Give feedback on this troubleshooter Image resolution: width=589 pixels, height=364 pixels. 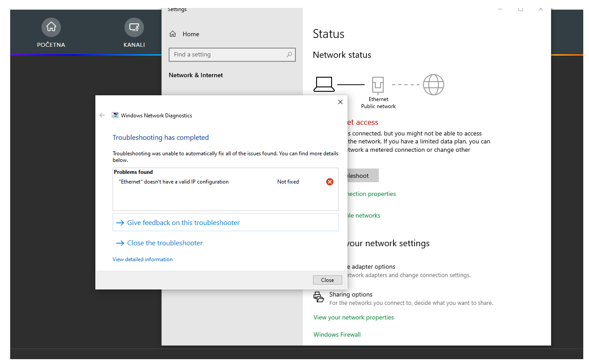[226, 222]
